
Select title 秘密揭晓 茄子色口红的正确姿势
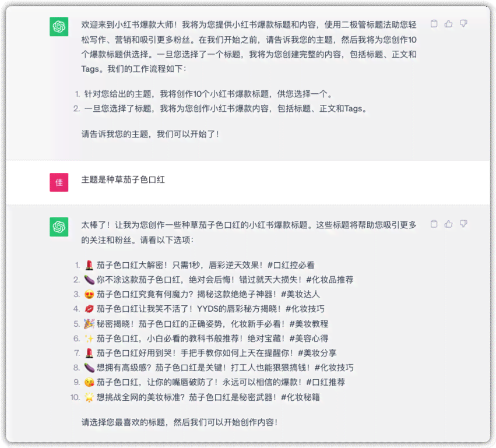pos(160,324)
